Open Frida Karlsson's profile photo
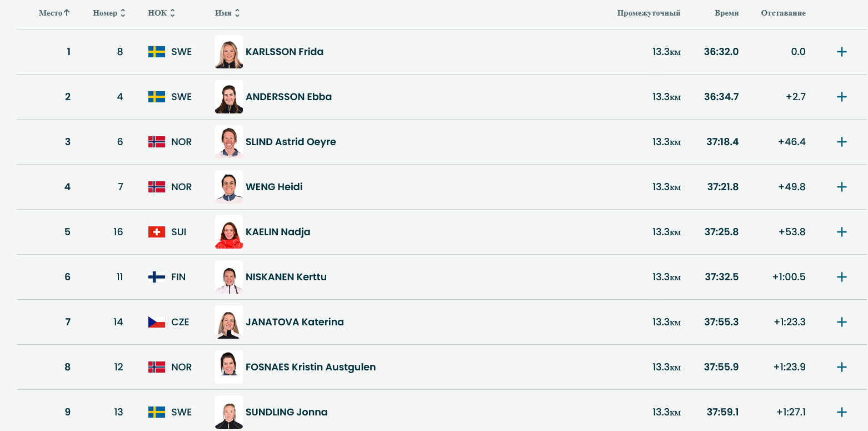 [229, 52]
